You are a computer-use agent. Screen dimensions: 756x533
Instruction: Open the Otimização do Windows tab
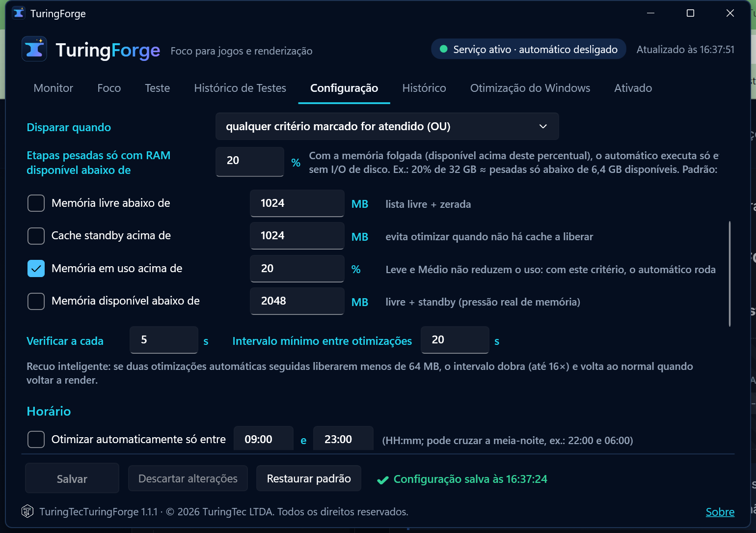(x=530, y=88)
